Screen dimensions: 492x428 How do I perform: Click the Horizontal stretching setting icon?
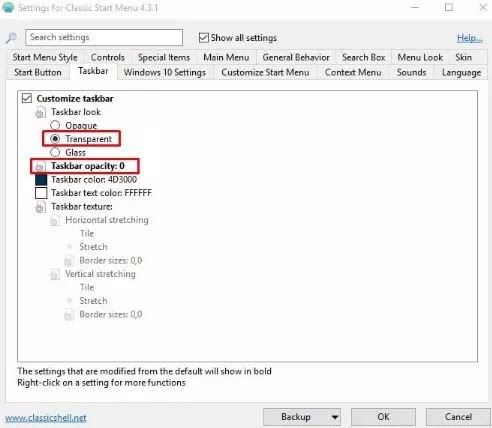click(55, 220)
